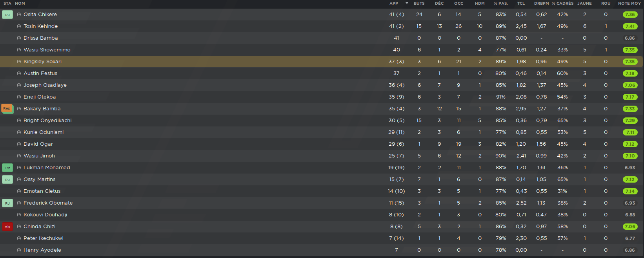Sort by the NOM column header
Image resolution: width=644 pixels, height=258 pixels.
[x=20, y=3]
